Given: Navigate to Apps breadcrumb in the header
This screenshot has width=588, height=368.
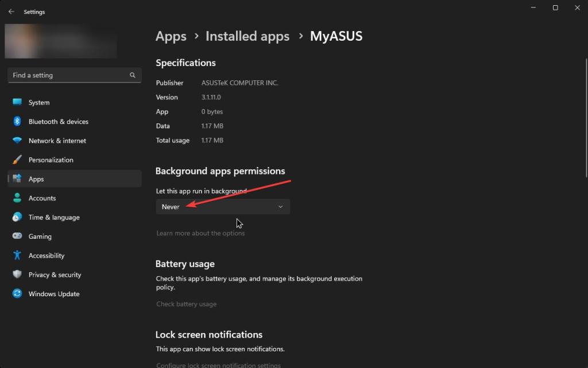Looking at the screenshot, I should [171, 36].
